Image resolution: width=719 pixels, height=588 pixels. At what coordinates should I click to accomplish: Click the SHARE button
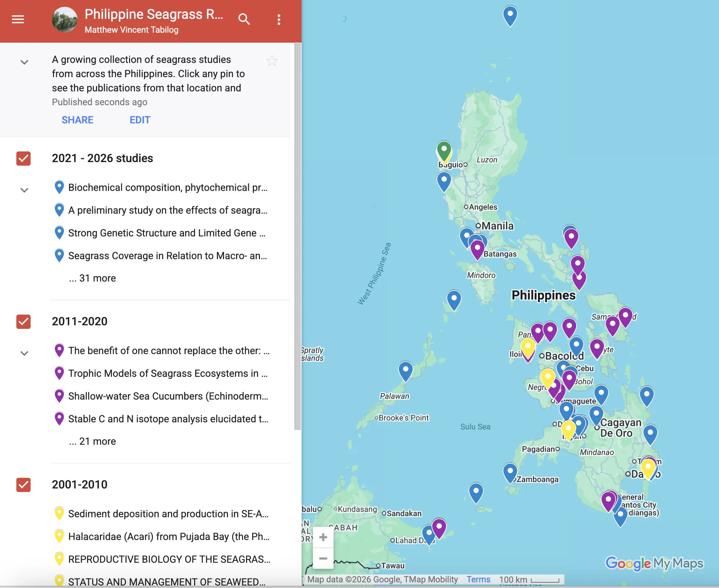pos(78,120)
